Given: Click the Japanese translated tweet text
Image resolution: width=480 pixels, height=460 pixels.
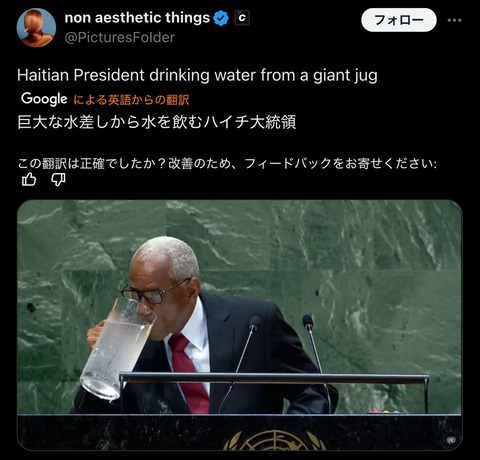Looking at the screenshot, I should click(157, 122).
